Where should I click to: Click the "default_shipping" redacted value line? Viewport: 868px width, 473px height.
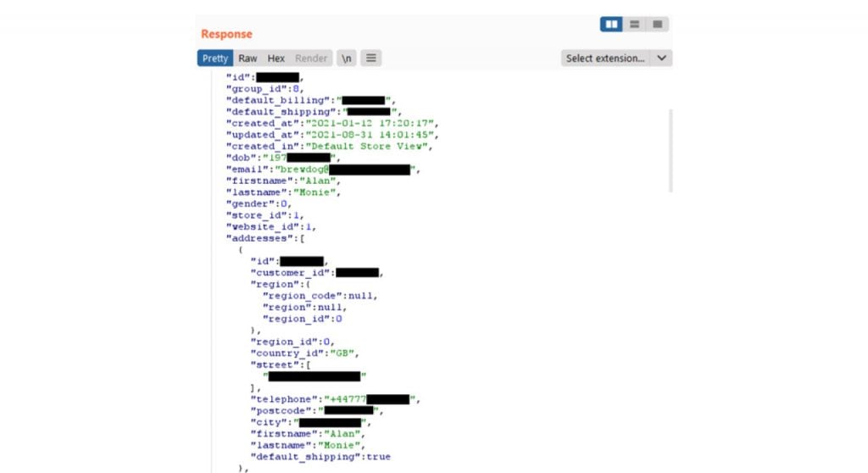tap(314, 112)
